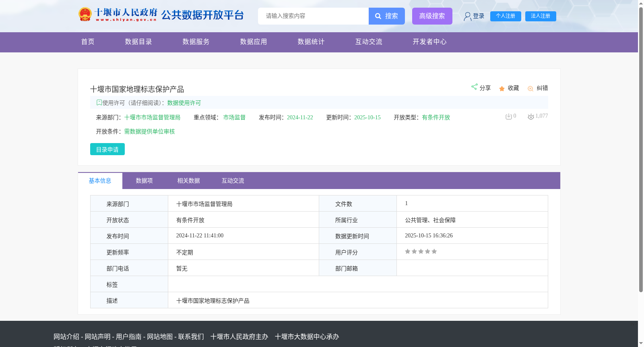The image size is (644, 347).
Task: Switch to the 数据项 tab
Action: pyautogui.click(x=144, y=181)
